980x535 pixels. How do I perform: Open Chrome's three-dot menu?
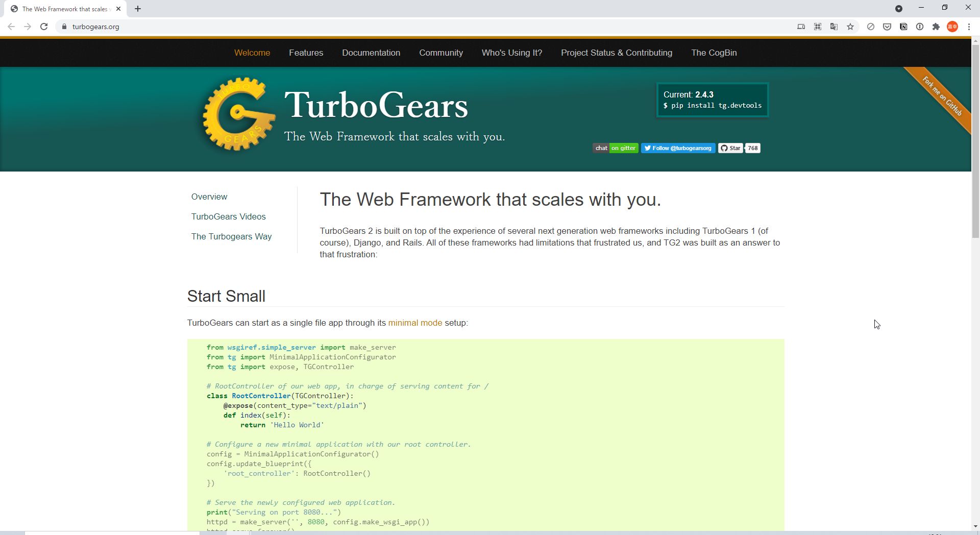[969, 27]
